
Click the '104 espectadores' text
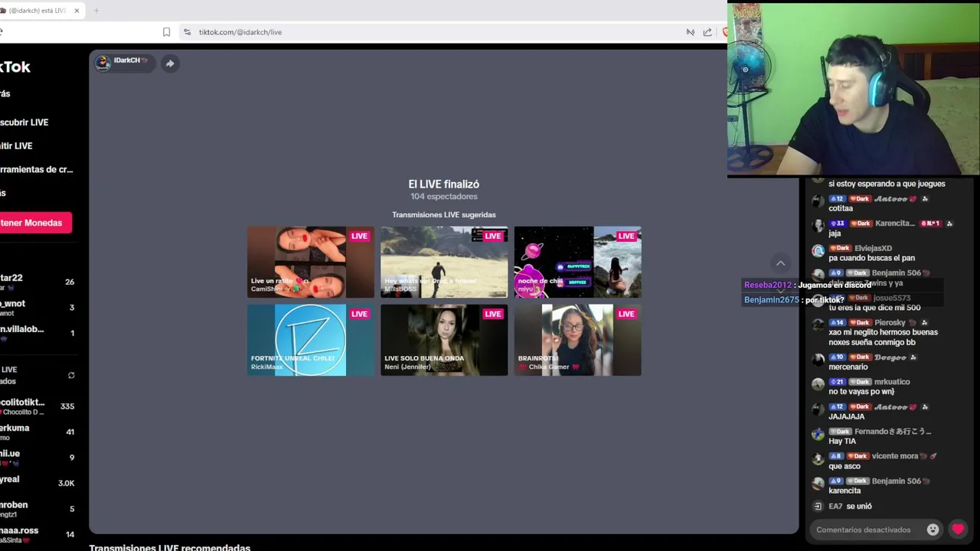(444, 197)
